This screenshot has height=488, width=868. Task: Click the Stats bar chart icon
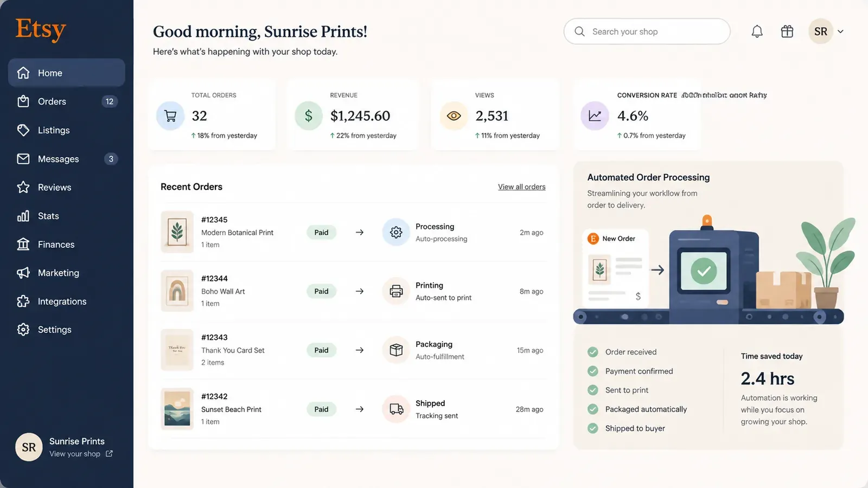(23, 216)
